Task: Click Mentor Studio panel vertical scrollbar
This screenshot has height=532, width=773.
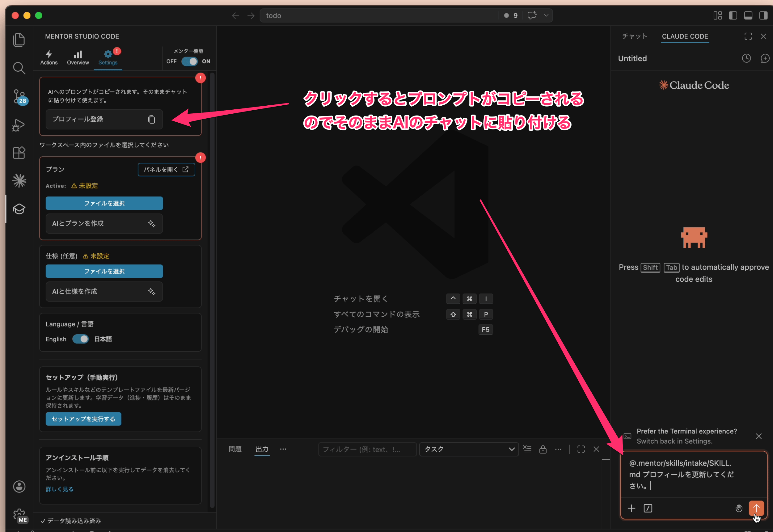Action: click(212, 290)
